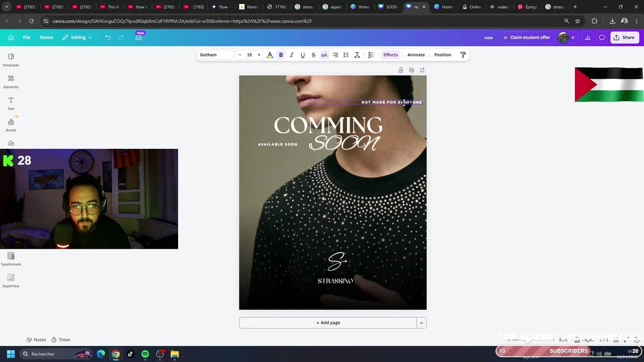Open File Explorer from the taskbar
The image size is (644, 362).
(175, 354)
